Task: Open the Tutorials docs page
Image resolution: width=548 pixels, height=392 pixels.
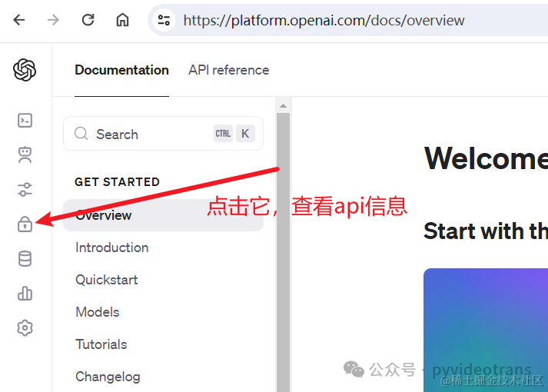Action: 101,344
